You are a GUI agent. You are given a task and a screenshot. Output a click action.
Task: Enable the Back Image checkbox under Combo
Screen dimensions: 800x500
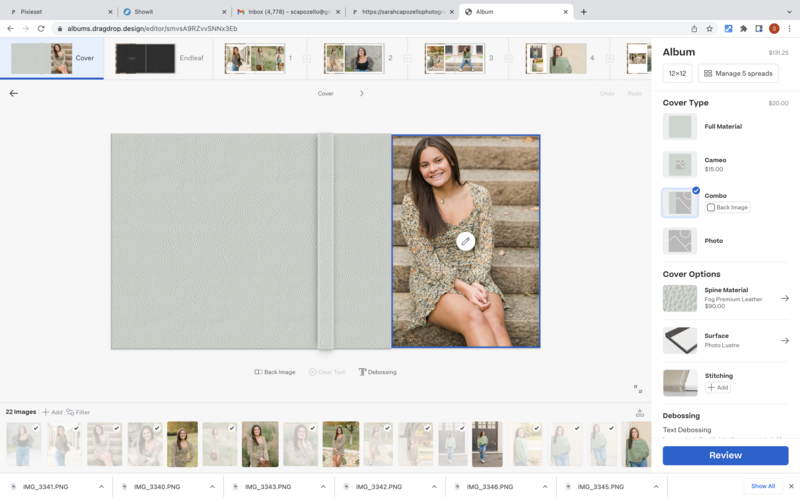click(x=711, y=207)
